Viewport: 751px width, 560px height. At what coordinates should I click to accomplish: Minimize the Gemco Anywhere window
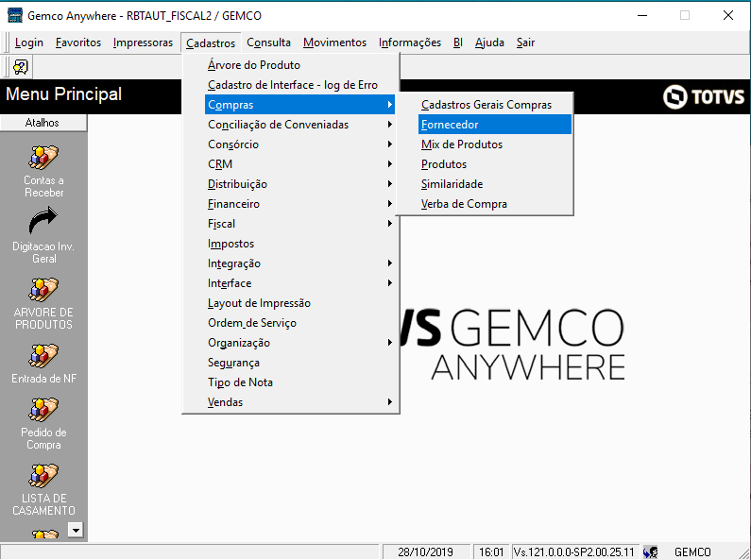(x=641, y=15)
